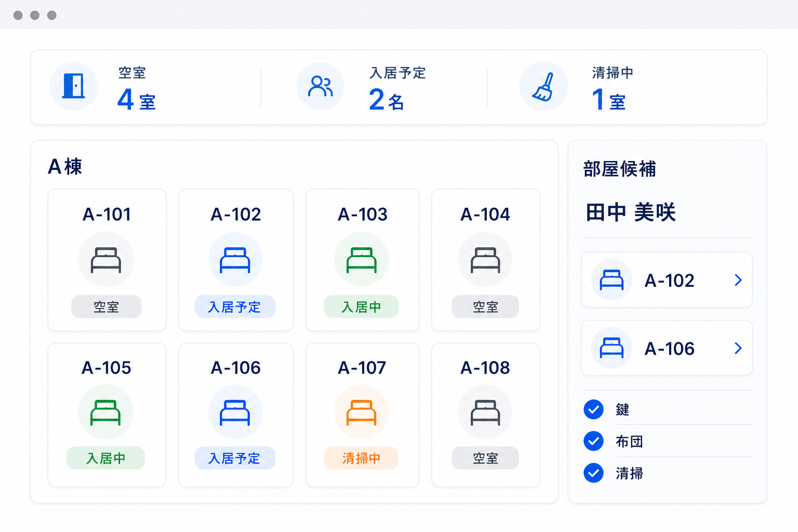Screen dimensions: 798x532
Task: Click the 4 室 vacant room count
Action: pos(137,99)
